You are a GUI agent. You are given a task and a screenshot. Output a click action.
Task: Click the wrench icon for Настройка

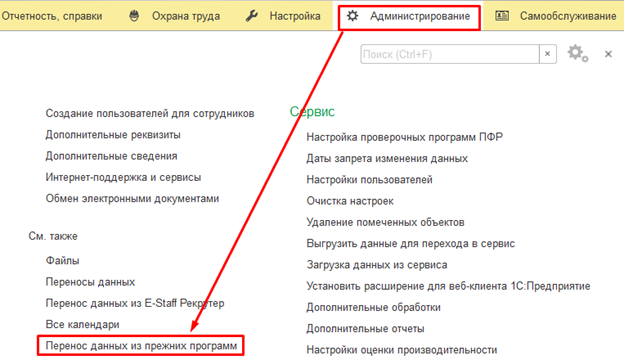point(252,16)
